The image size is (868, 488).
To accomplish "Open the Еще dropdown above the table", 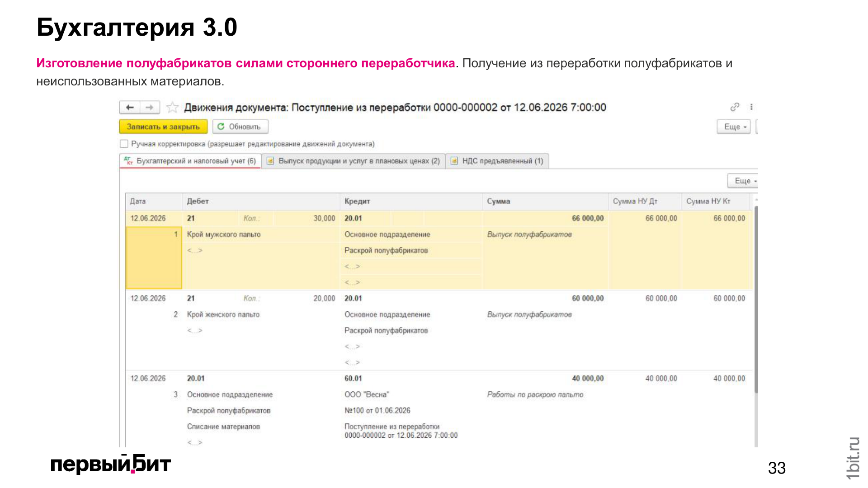I will [743, 181].
